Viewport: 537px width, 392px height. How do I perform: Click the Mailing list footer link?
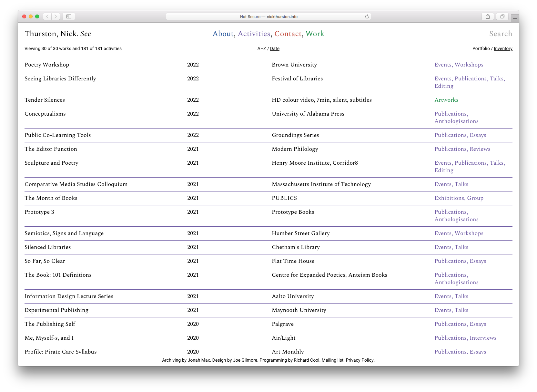click(332, 360)
